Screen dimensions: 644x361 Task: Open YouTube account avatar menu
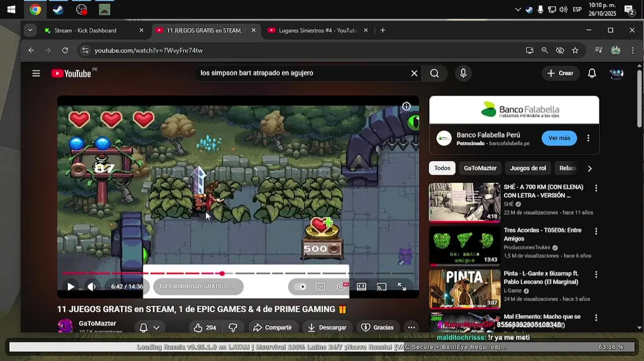(x=616, y=73)
